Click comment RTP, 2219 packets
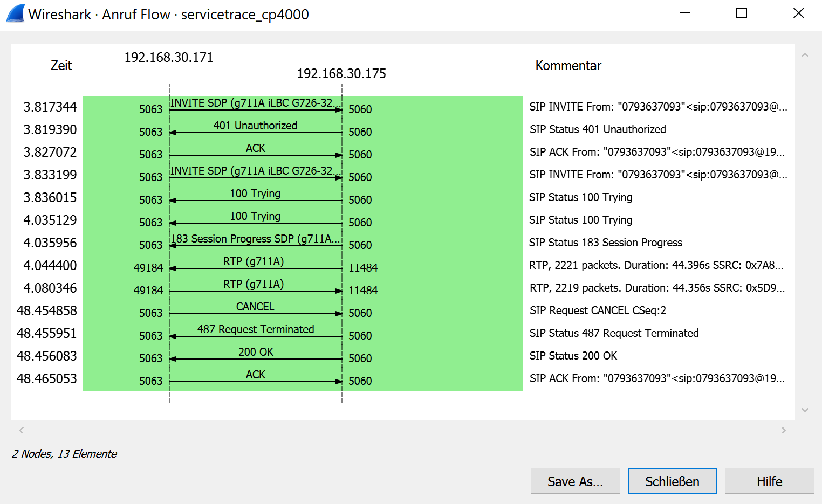The image size is (822, 504). coord(657,288)
